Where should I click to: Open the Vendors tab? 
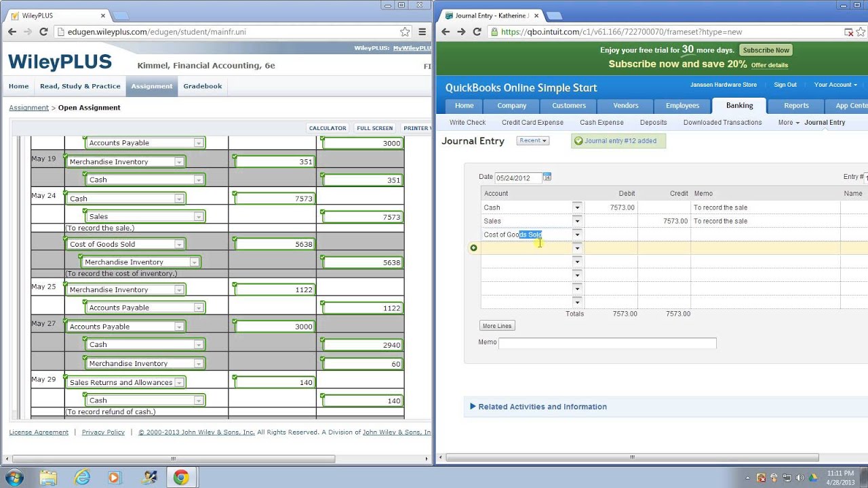[x=626, y=106]
